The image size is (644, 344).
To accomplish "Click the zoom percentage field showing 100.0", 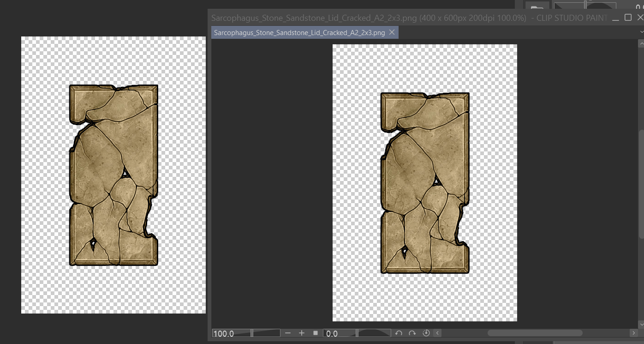I will tap(231, 333).
